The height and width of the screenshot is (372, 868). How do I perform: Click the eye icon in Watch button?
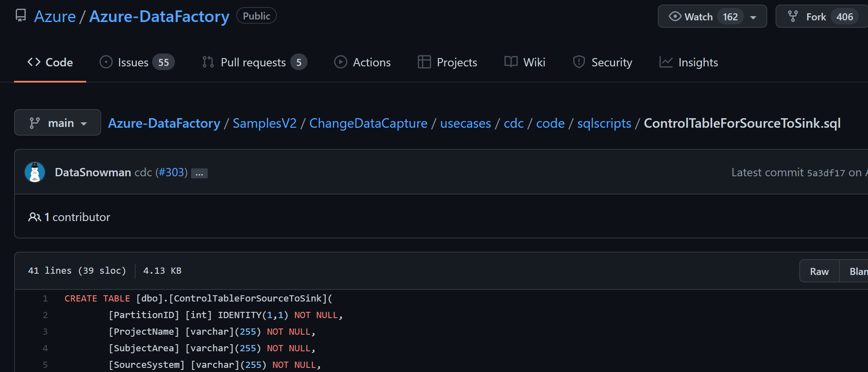675,16
